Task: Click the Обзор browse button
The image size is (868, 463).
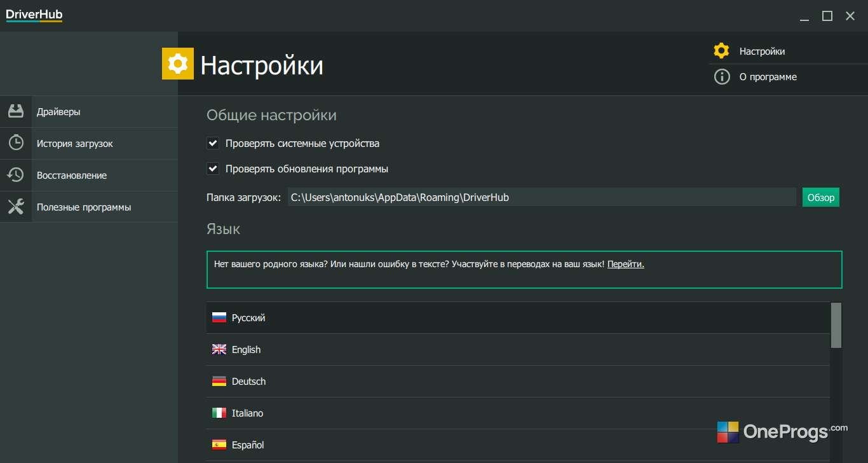Action: [821, 197]
